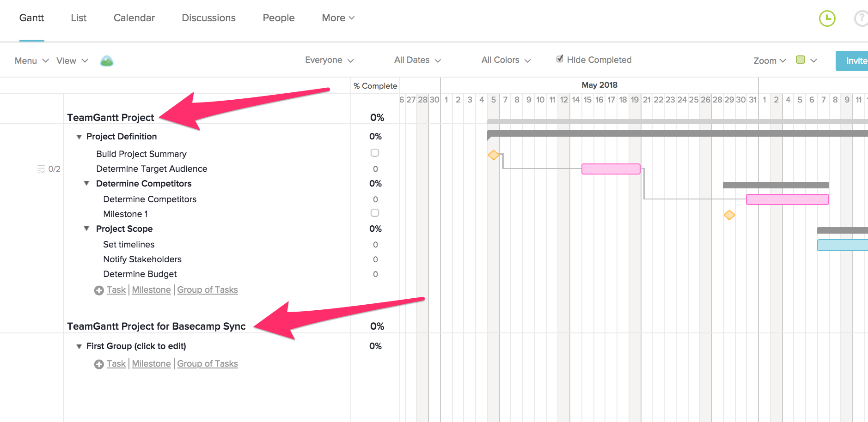Switch to the Calendar tab
Screen dimensions: 868x422
(x=134, y=18)
